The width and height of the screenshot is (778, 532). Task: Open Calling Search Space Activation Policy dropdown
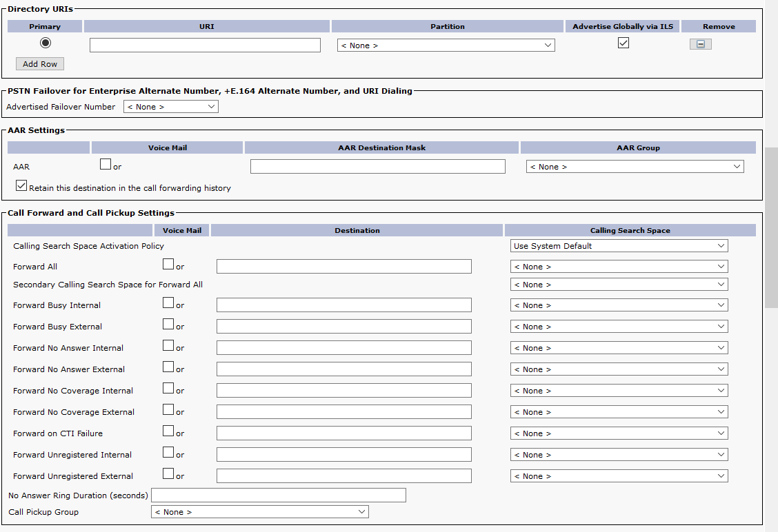click(x=619, y=246)
